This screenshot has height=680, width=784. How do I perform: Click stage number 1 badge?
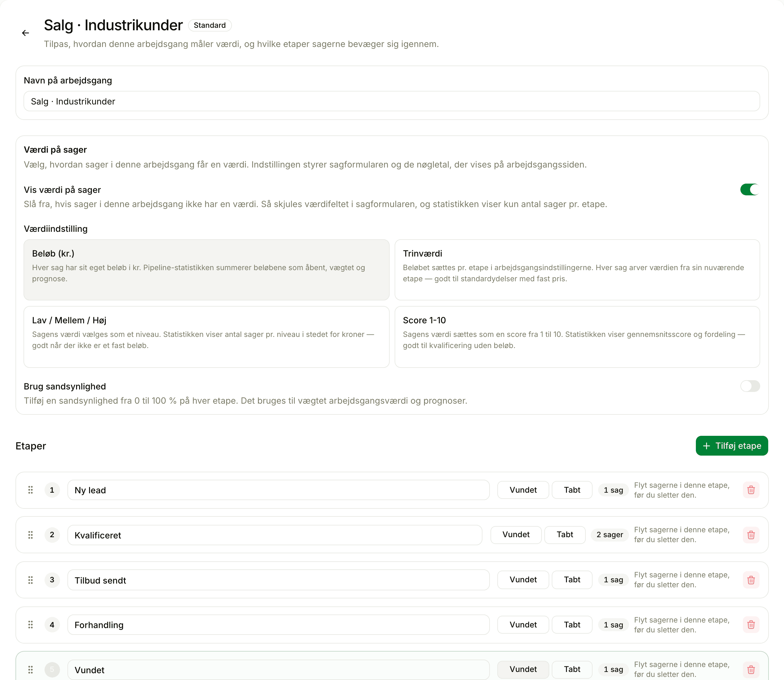pyautogui.click(x=52, y=490)
